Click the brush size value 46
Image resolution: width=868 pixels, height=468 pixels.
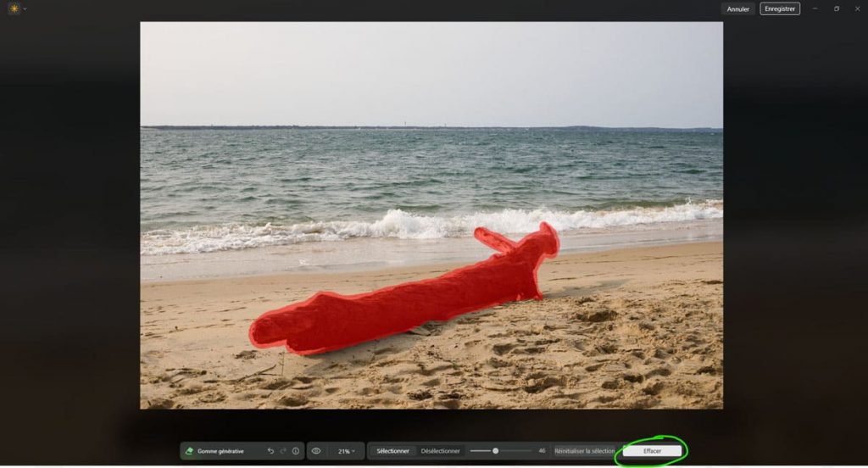542,451
